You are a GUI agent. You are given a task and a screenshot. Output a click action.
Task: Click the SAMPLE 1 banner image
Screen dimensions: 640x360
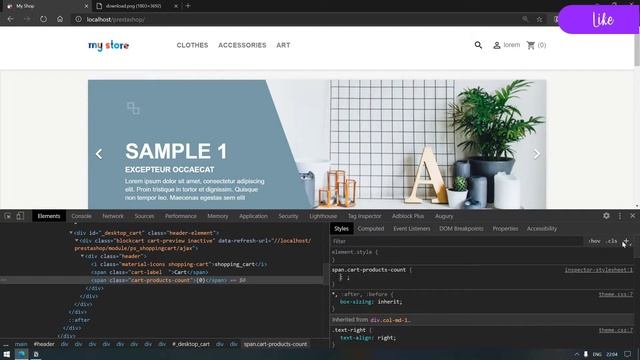click(x=317, y=144)
